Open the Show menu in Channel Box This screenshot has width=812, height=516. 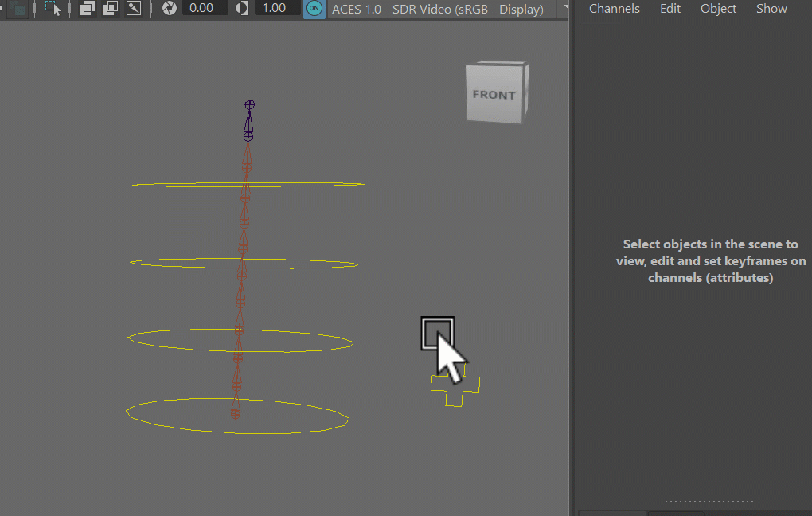click(771, 9)
